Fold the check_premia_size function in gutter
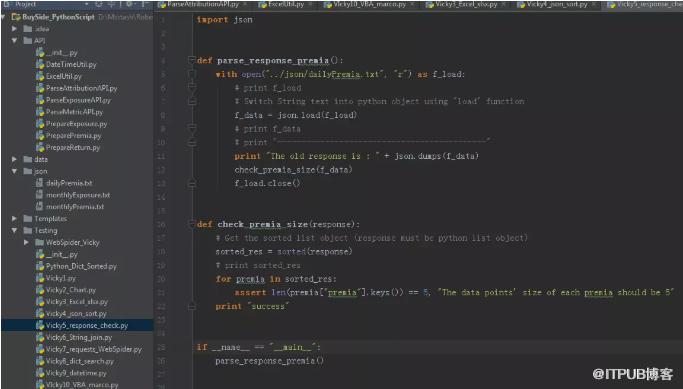 [191, 224]
